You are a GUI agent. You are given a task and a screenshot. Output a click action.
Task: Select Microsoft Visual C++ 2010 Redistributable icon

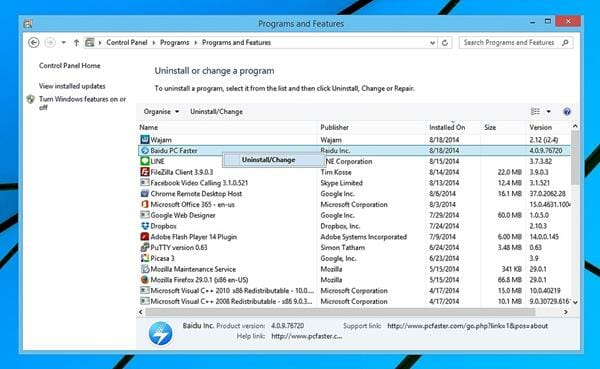click(145, 290)
